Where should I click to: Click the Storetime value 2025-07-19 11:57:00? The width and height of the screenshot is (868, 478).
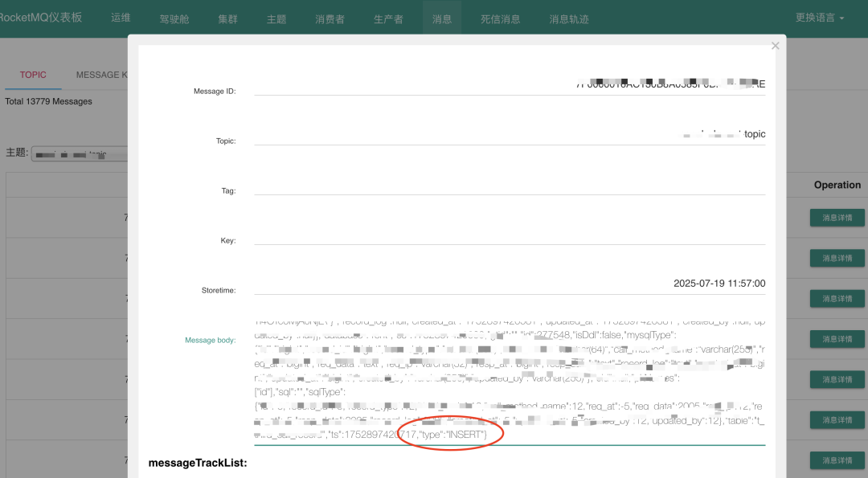[719, 284]
